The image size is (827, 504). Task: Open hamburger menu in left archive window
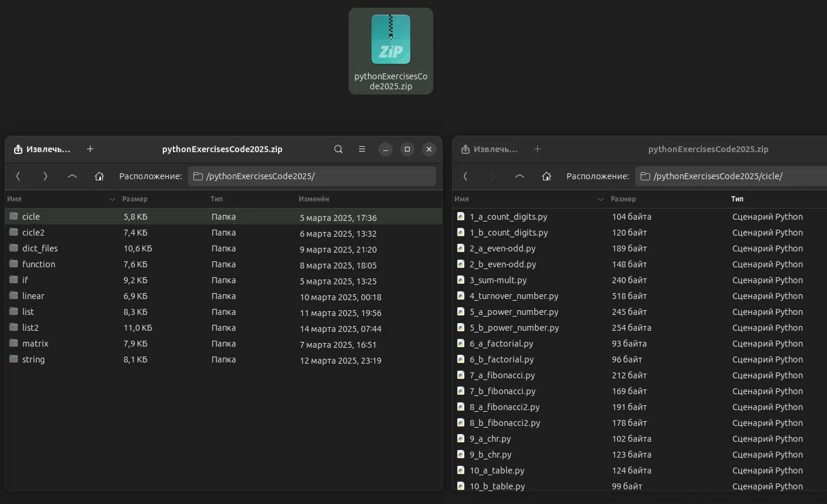tap(362, 149)
